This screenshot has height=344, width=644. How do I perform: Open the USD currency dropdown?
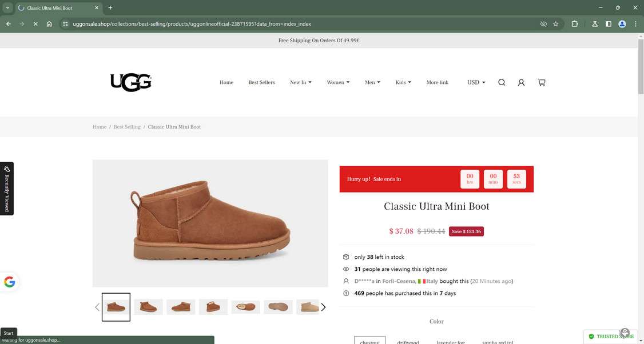476,82
